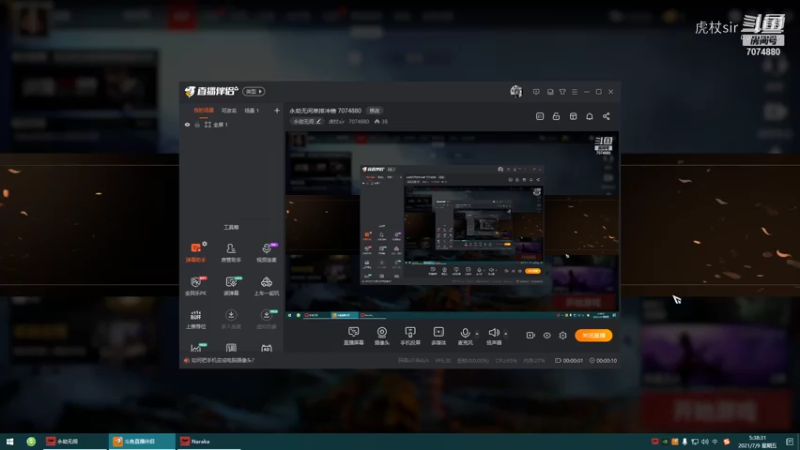Toggle the unlock padlock in room info bar
Image resolution: width=800 pixels, height=450 pixels.
(556, 116)
